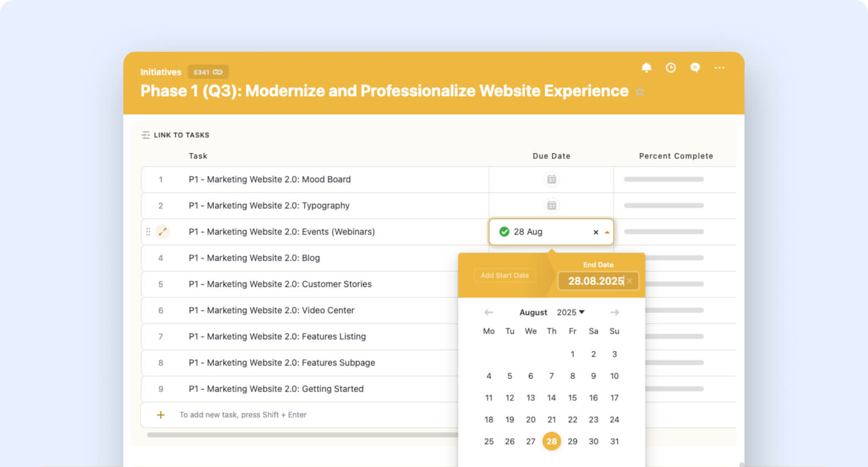Open Link to Tasks settings icon
This screenshot has height=467, width=868.
(145, 135)
